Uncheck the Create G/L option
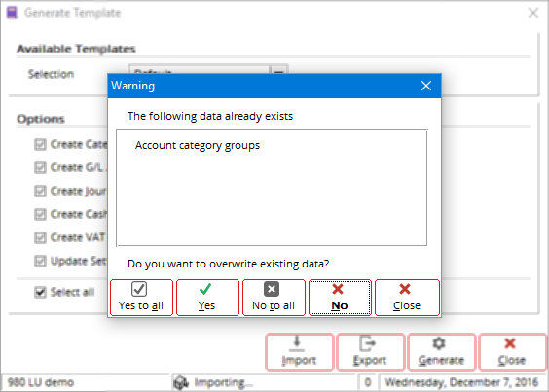549x392 pixels. point(40,167)
